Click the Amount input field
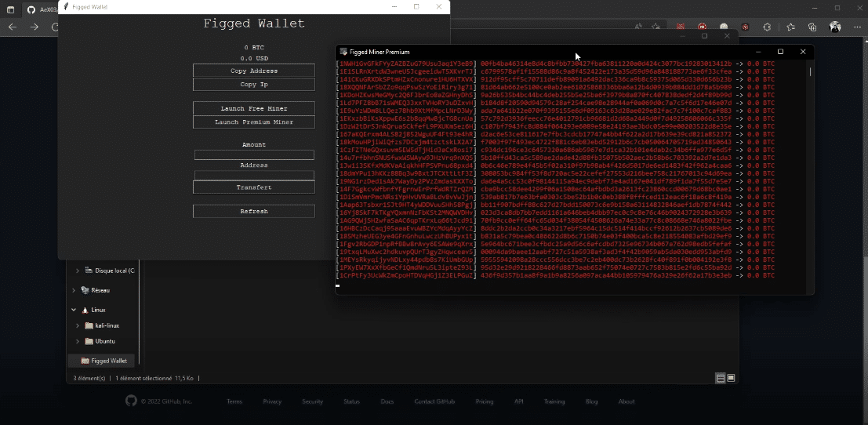868x425 pixels. [253, 155]
